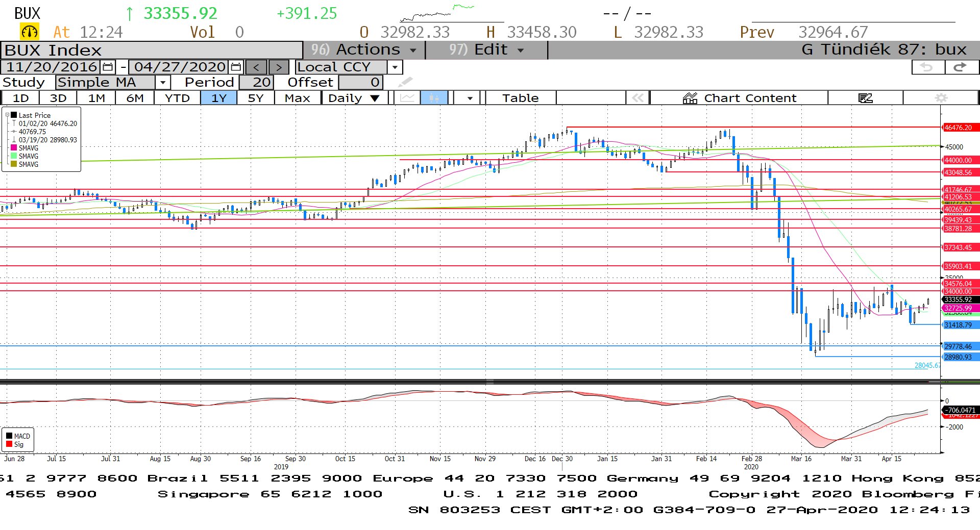980x530 pixels.
Task: Expand the Simple MA study dropdown
Action: pyautogui.click(x=163, y=82)
